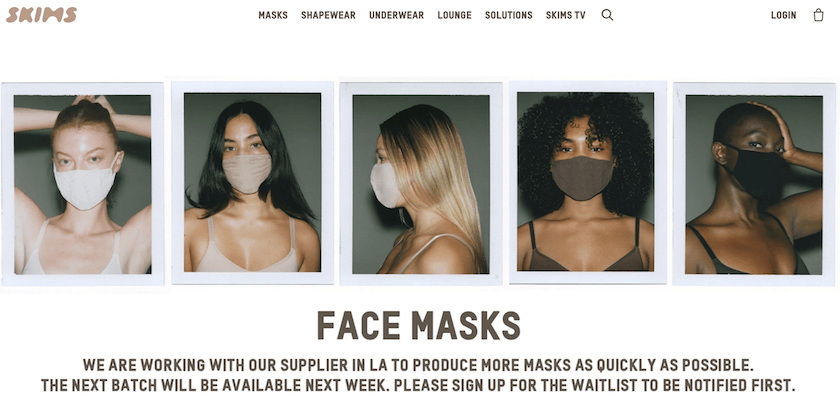Open the LOUNGE navigation link
The image size is (840, 420).
click(454, 16)
